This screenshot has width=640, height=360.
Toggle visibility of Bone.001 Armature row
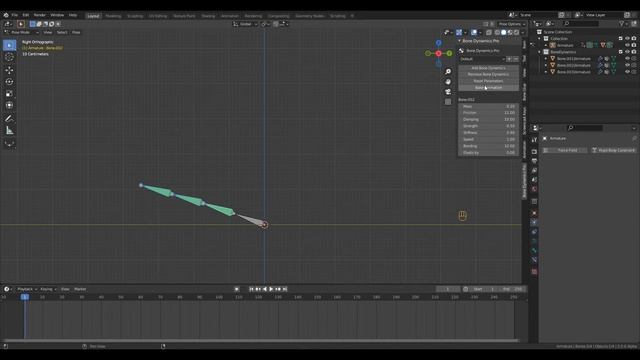tap(627, 58)
